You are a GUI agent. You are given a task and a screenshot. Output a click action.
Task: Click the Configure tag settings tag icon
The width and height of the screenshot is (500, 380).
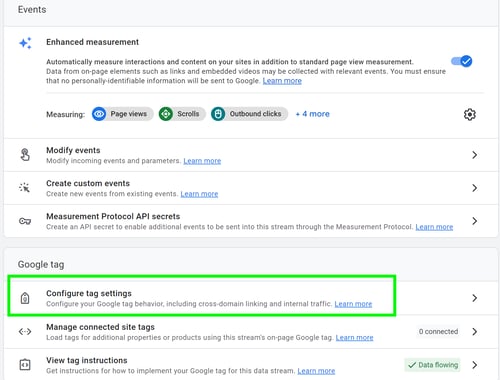(x=25, y=298)
